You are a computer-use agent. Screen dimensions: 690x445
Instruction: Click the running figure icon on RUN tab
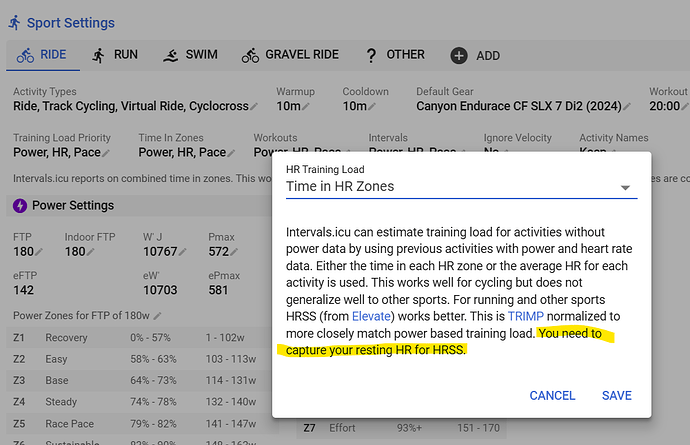coord(99,55)
